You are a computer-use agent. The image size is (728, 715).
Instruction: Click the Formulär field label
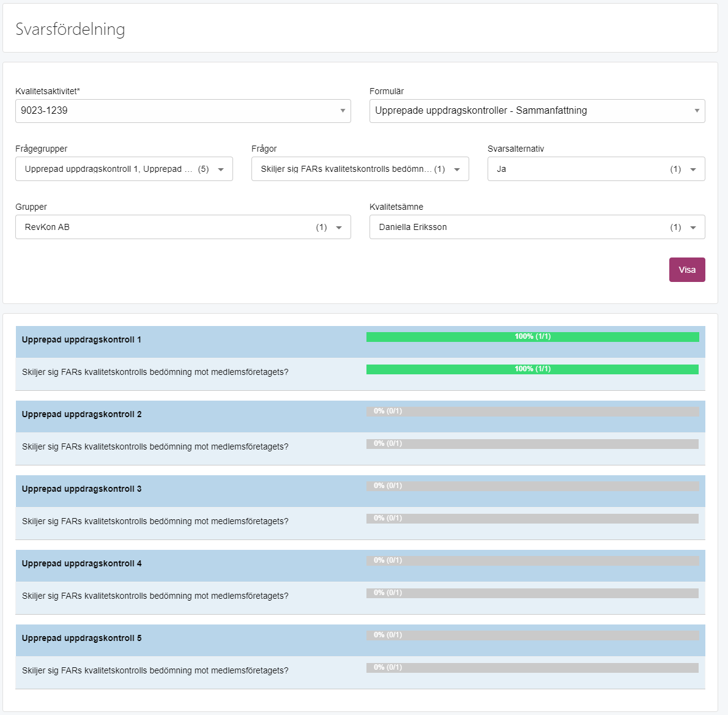pyautogui.click(x=387, y=92)
